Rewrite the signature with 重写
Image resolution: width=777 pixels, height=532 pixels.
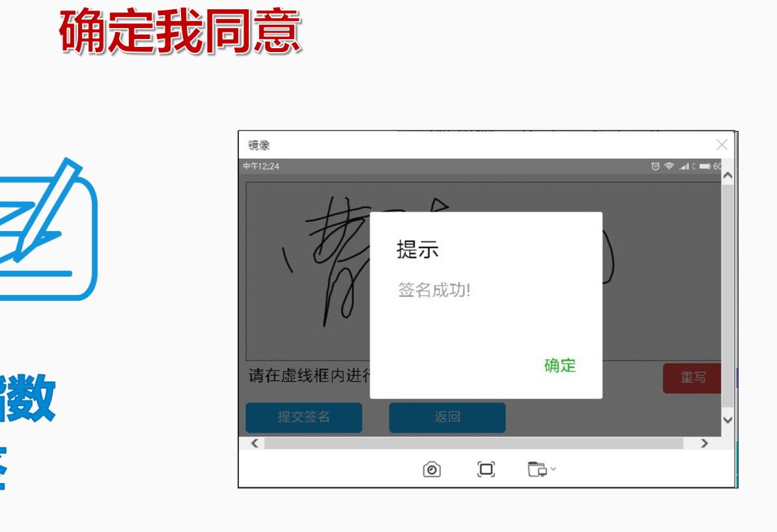692,378
